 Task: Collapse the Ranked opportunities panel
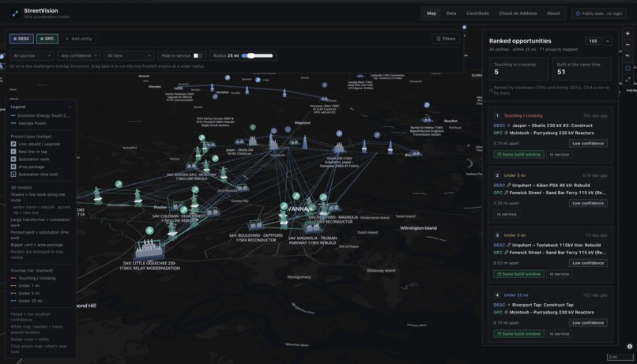(x=607, y=41)
